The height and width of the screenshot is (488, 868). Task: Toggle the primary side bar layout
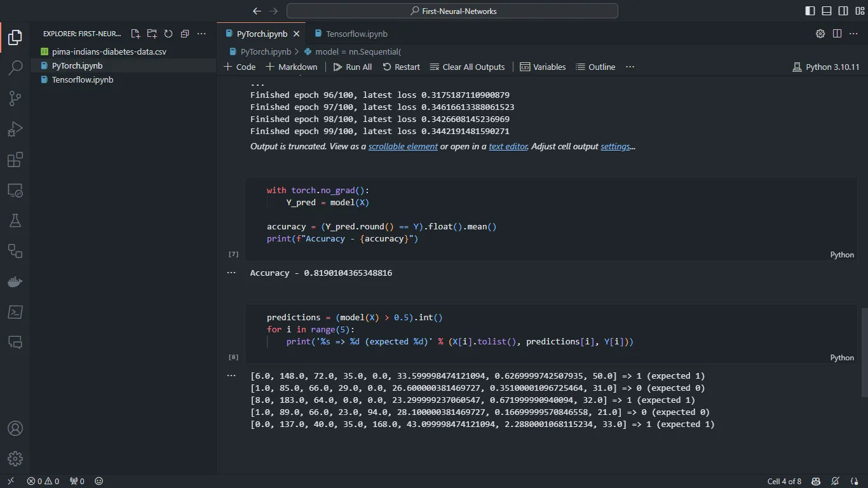pyautogui.click(x=810, y=11)
